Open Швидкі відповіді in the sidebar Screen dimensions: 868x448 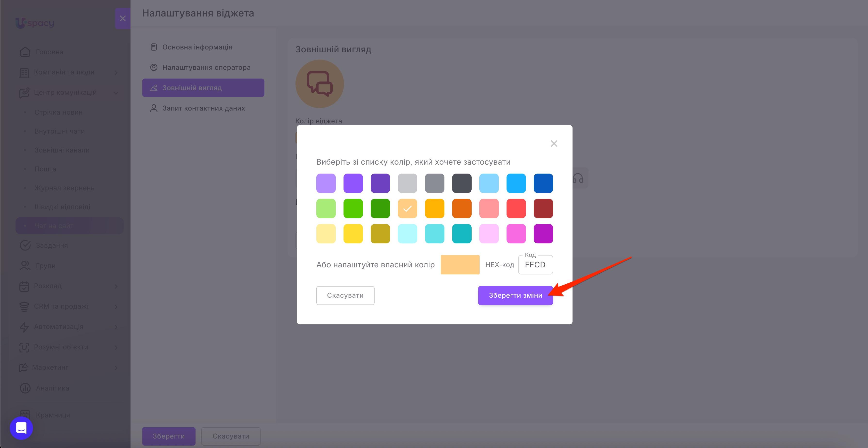point(62,207)
